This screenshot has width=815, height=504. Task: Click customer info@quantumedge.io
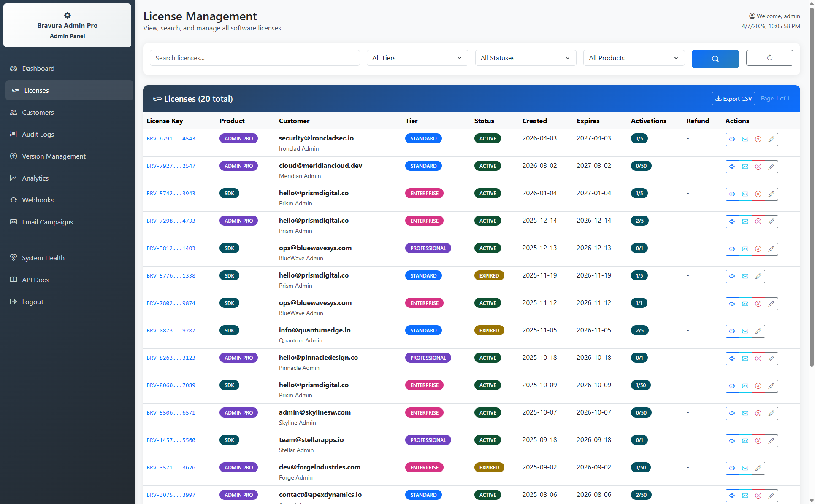[314, 330]
